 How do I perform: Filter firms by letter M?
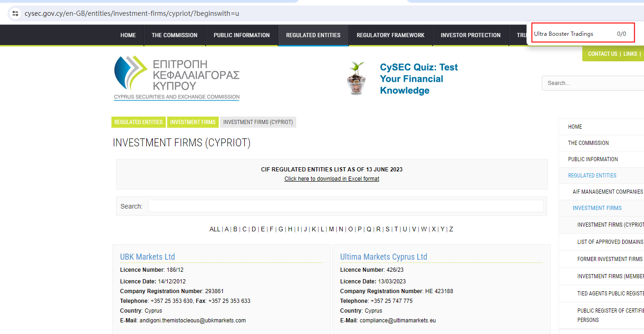(331, 229)
